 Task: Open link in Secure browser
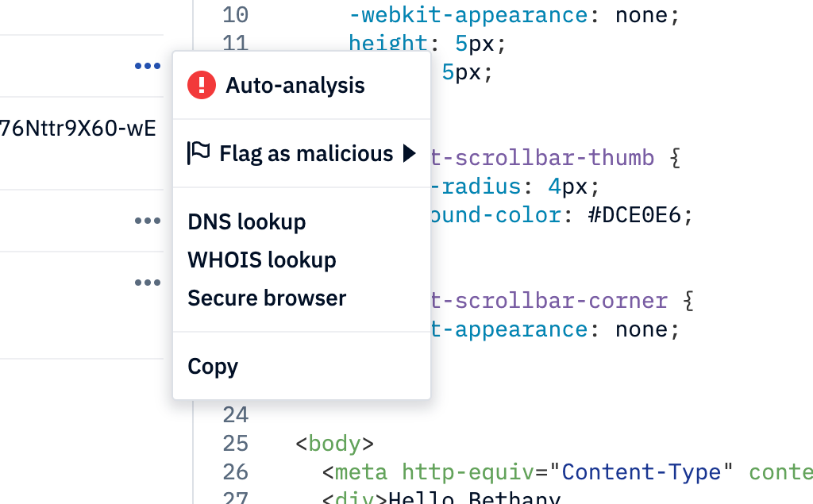point(267,298)
